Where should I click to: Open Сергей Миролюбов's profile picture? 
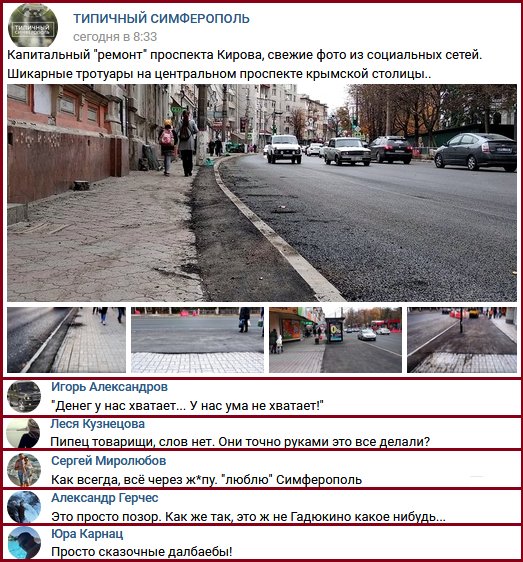pyautogui.click(x=24, y=470)
